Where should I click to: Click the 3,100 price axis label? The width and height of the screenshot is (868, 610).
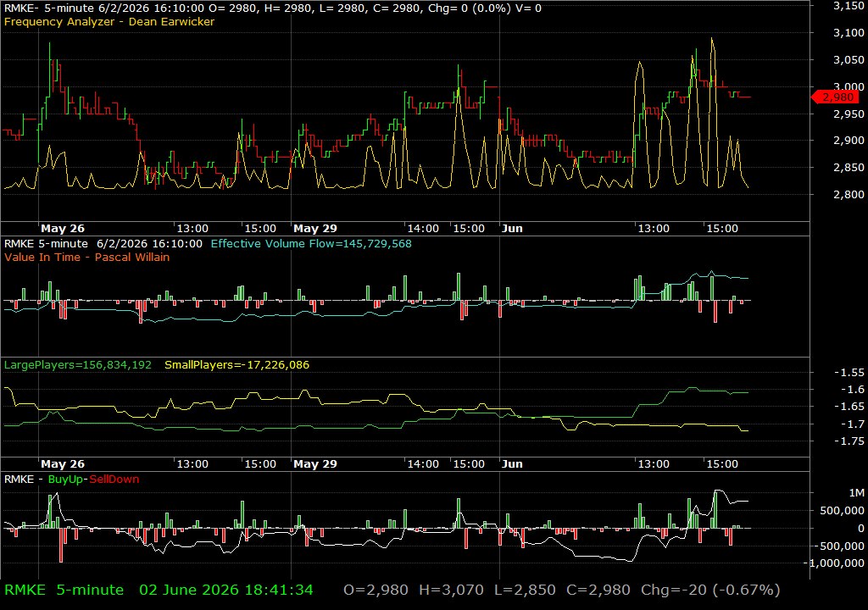click(848, 33)
